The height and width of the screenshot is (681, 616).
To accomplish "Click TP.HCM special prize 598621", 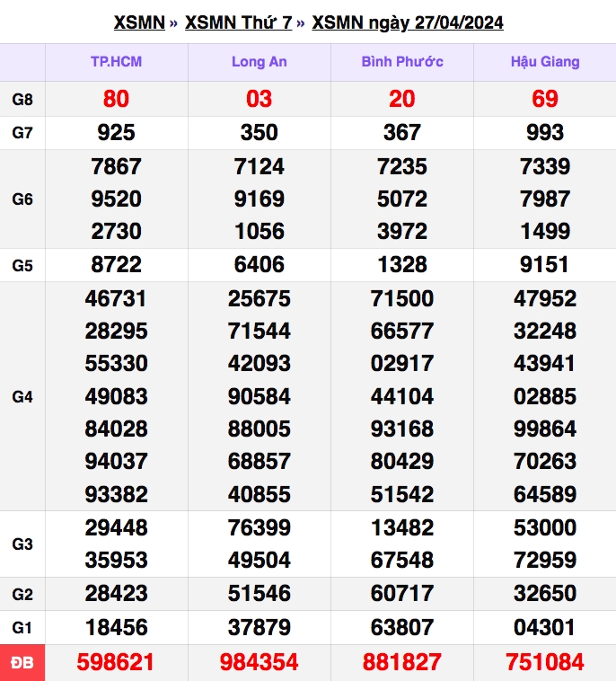I will tap(116, 662).
